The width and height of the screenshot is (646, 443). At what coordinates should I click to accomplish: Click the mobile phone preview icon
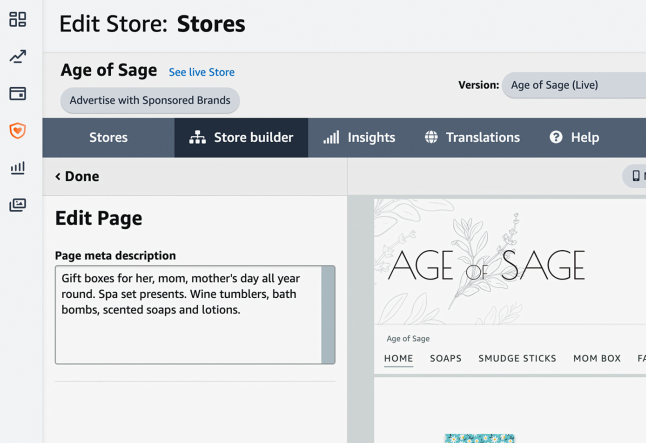click(x=636, y=176)
